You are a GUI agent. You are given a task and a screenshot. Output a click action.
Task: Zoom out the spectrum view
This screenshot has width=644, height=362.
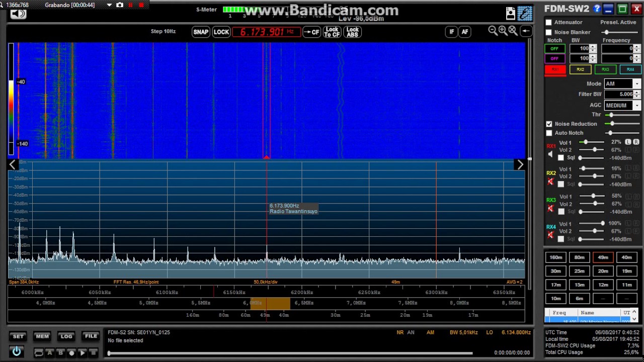[493, 31]
